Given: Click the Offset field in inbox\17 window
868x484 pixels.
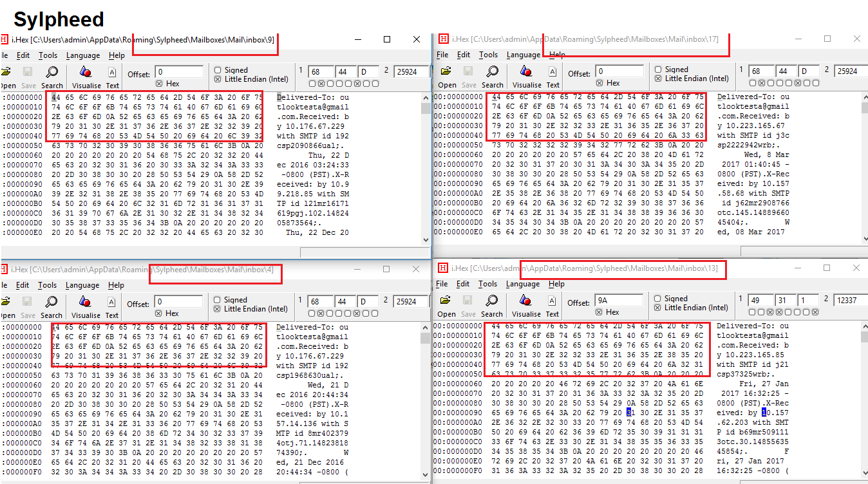Looking at the screenshot, I should (x=619, y=71).
